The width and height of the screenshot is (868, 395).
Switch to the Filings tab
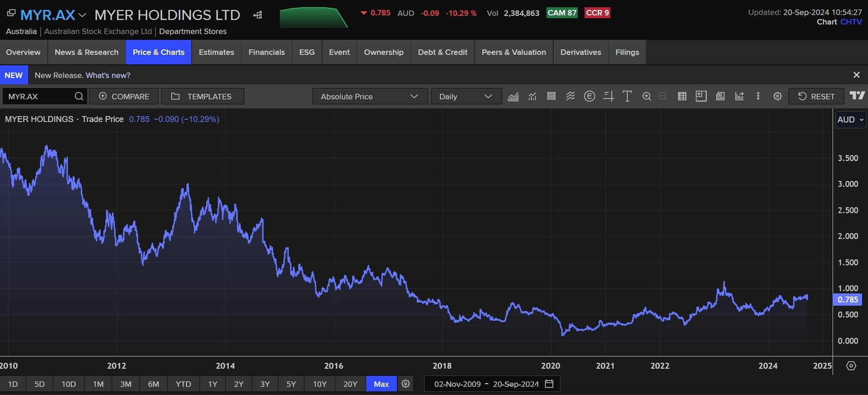pos(628,52)
